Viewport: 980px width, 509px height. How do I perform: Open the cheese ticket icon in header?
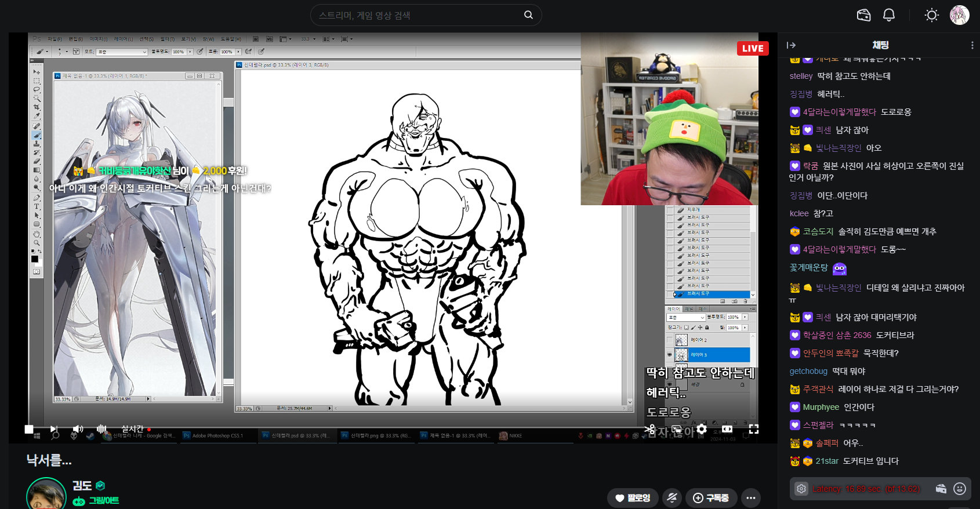863,15
